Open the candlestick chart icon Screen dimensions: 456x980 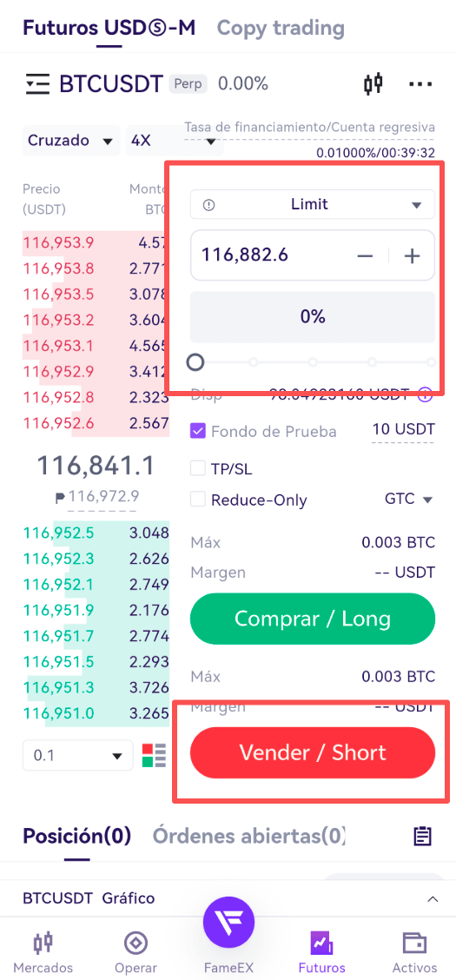coord(373,83)
